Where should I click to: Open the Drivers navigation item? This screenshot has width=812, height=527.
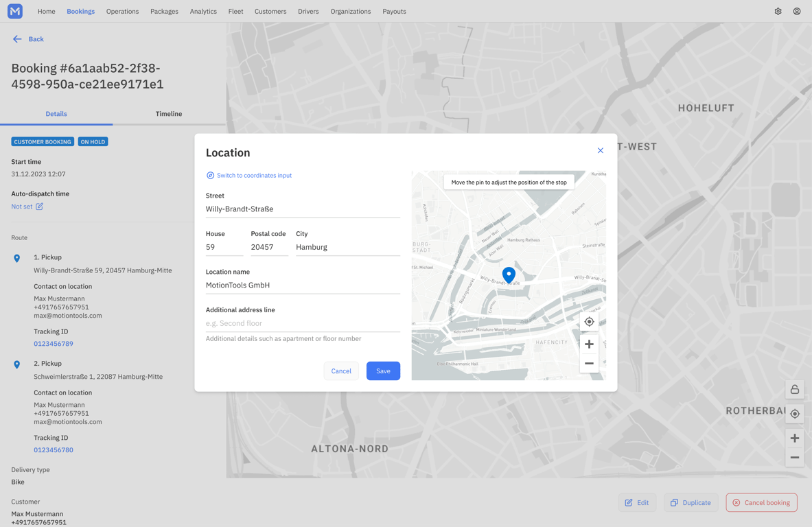click(x=308, y=12)
